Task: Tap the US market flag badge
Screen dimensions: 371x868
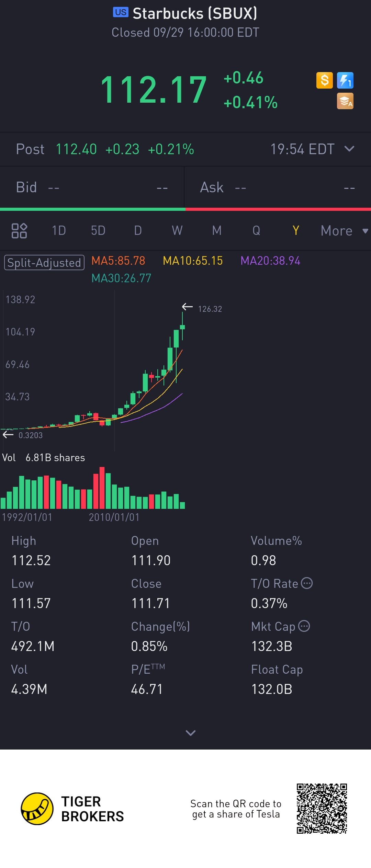Action: (121, 12)
